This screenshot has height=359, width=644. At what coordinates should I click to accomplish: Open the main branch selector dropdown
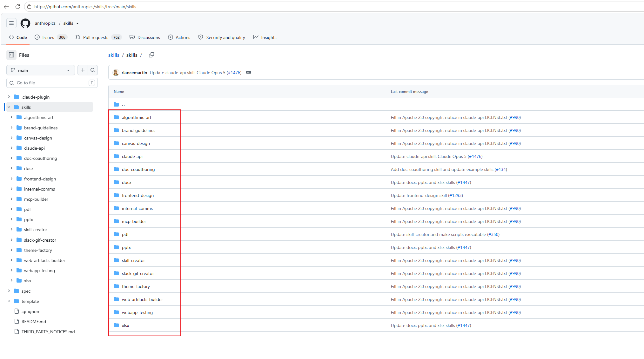coord(41,70)
